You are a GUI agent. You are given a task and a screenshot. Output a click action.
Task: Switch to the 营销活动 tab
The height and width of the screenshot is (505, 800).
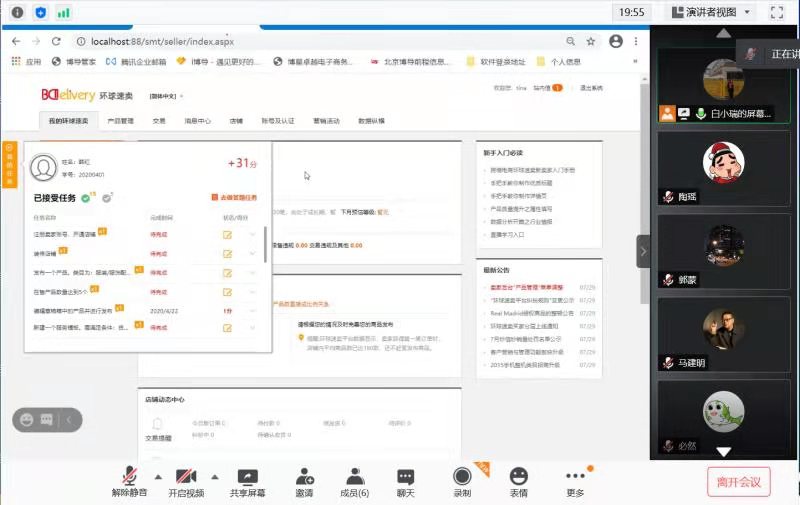(327, 121)
